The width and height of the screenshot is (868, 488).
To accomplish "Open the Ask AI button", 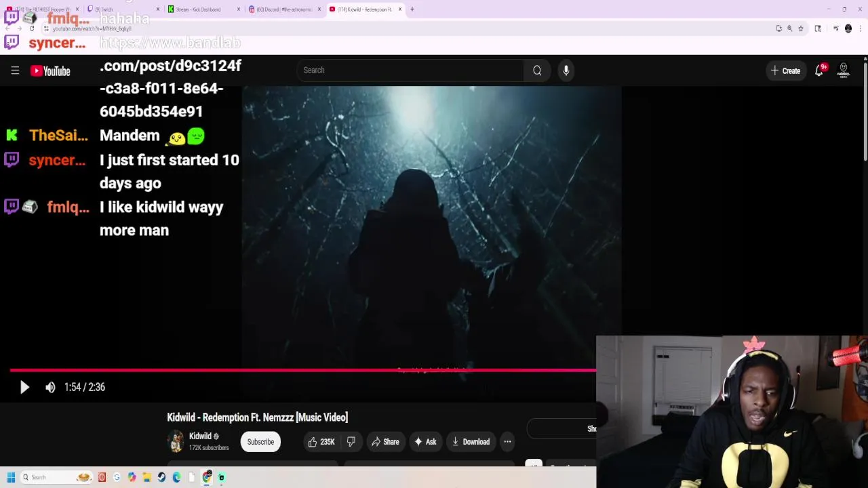I will click(x=425, y=442).
